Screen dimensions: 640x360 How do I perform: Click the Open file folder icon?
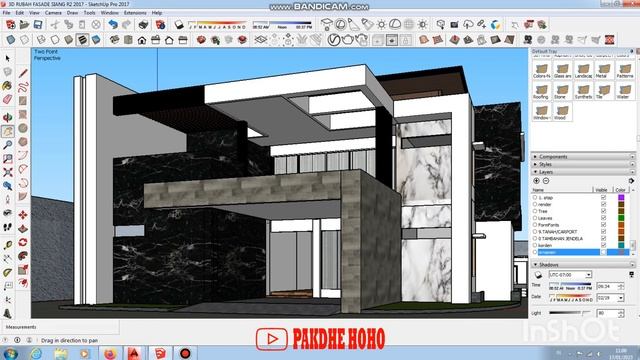(24, 25)
